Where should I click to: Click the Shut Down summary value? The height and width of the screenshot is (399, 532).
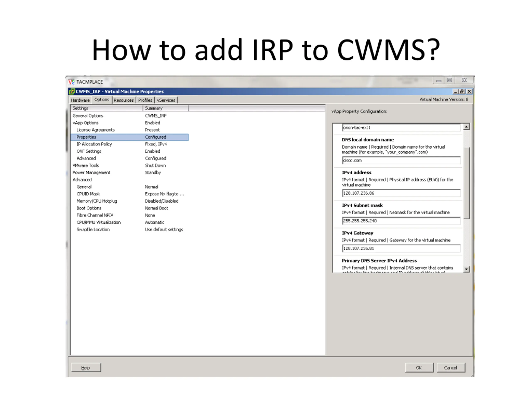(155, 165)
